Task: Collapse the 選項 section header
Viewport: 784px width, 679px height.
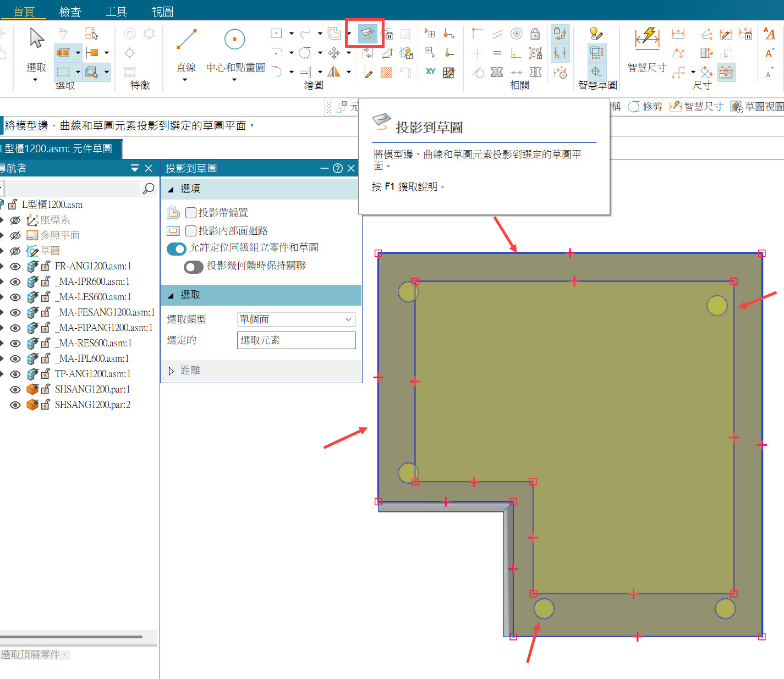Action: tap(171, 189)
